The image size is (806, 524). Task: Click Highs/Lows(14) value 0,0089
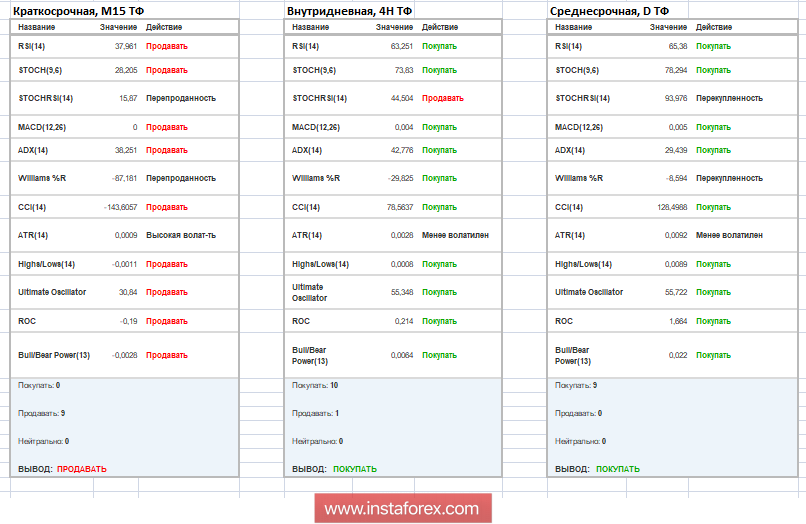(676, 264)
